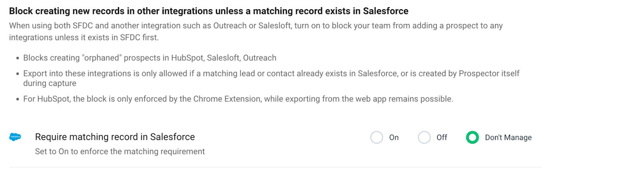Click "during capture" on the wrapped bullet line
644x175 pixels.
coord(50,83)
